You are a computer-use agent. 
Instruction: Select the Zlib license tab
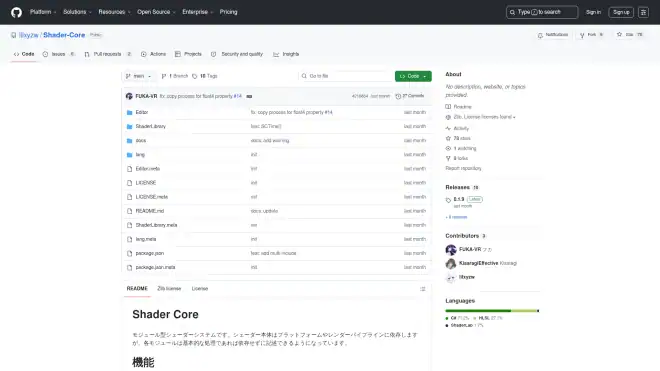point(169,289)
